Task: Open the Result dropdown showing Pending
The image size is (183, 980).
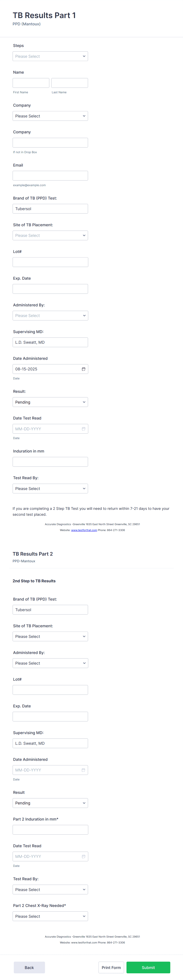Action: coord(50,402)
